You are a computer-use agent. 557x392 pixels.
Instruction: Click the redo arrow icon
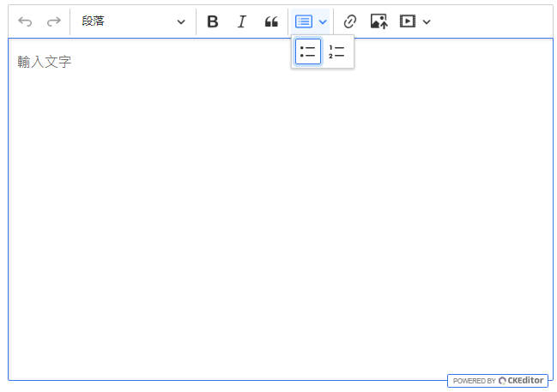[53, 21]
